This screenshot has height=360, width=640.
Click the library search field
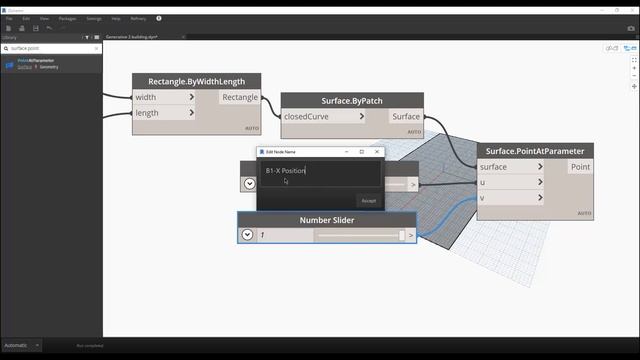click(x=51, y=49)
